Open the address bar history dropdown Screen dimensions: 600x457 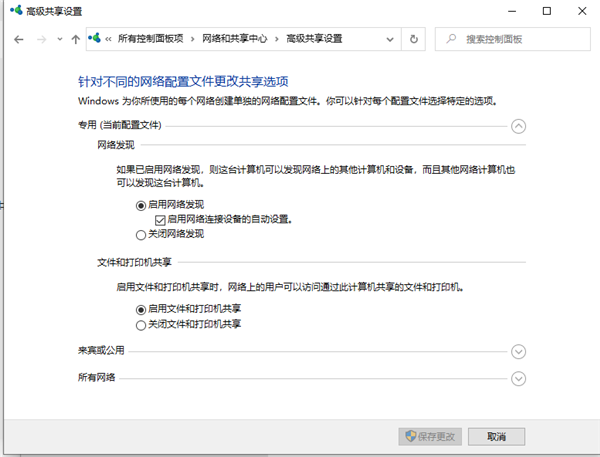coord(390,39)
